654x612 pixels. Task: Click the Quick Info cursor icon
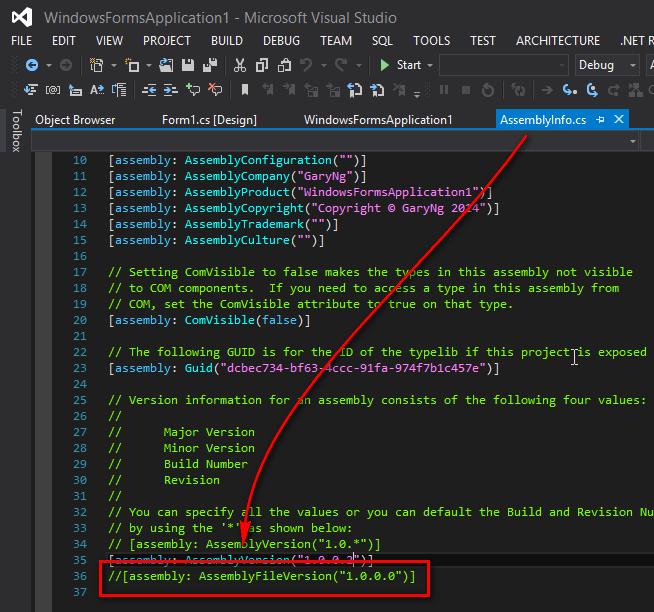(x=75, y=90)
